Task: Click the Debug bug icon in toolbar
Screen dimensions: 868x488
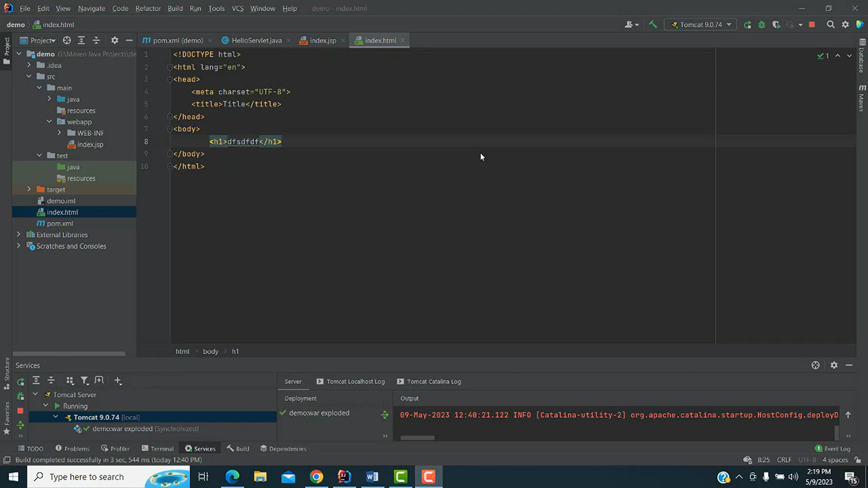Action: coord(762,25)
